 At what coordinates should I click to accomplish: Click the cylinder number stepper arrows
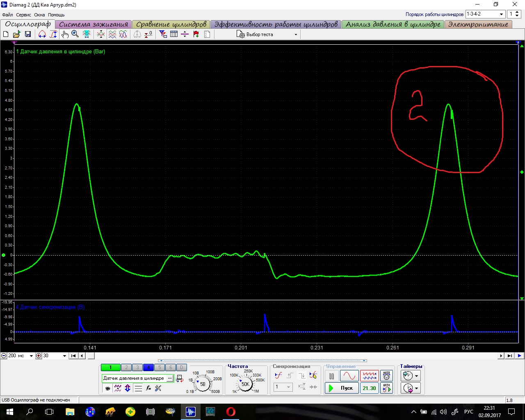[x=518, y=14]
